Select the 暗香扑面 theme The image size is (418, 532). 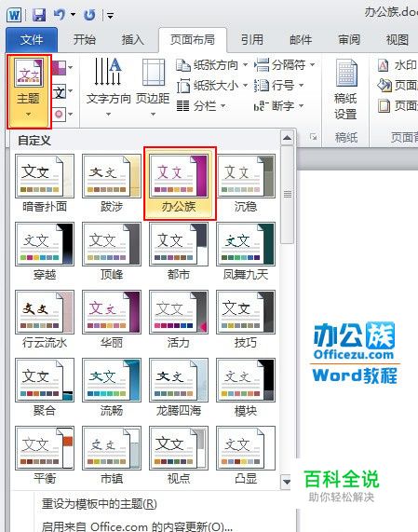coord(45,184)
